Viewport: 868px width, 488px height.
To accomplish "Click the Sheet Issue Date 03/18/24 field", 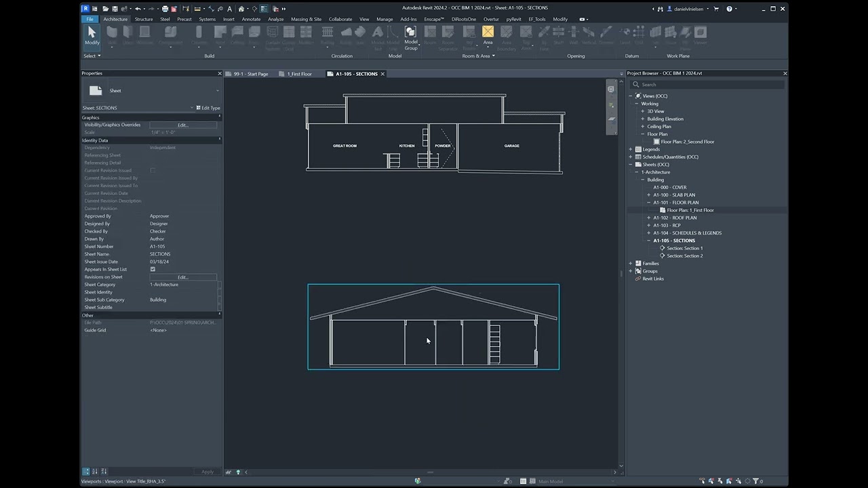I will click(x=183, y=262).
